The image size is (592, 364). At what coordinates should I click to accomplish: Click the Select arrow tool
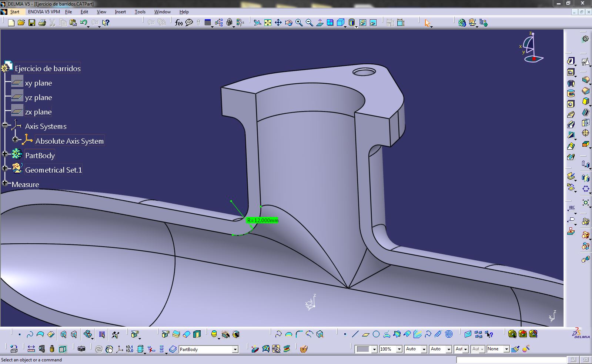point(428,23)
